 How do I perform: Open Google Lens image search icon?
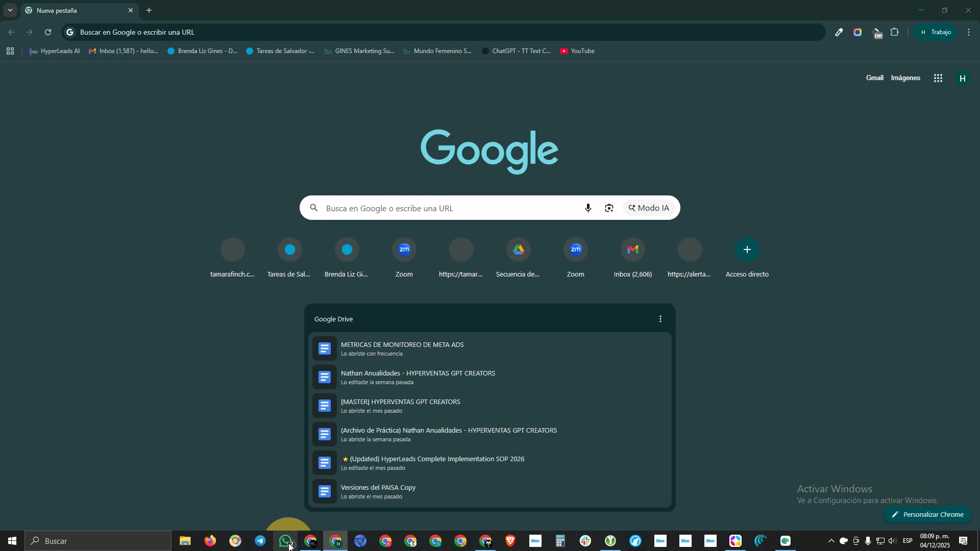pos(609,208)
